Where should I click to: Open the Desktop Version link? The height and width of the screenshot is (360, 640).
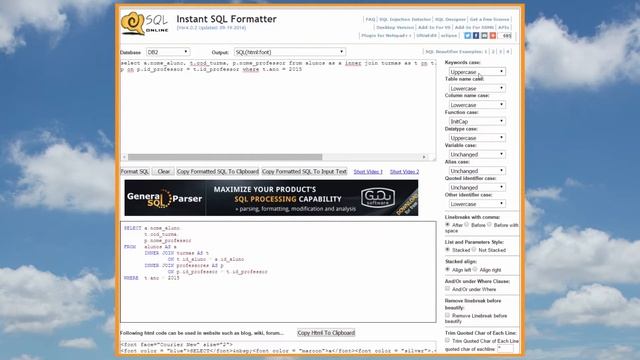click(x=395, y=27)
